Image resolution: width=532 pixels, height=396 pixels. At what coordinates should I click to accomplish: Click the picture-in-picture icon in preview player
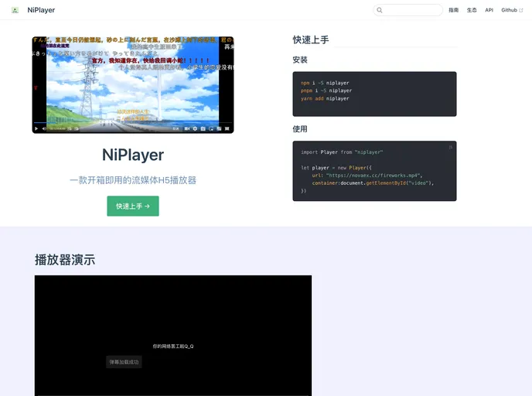pos(211,128)
